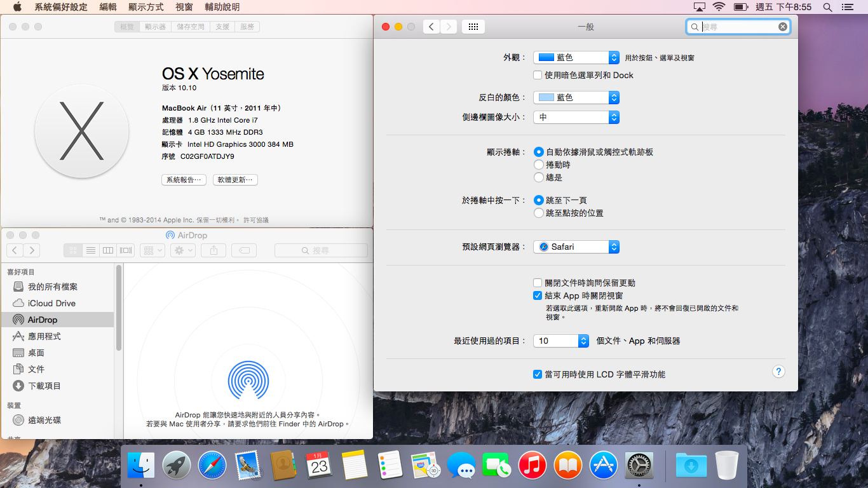Open the 側邊欄圖像大小 dropdown
This screenshot has width=868, height=488.
[x=576, y=117]
